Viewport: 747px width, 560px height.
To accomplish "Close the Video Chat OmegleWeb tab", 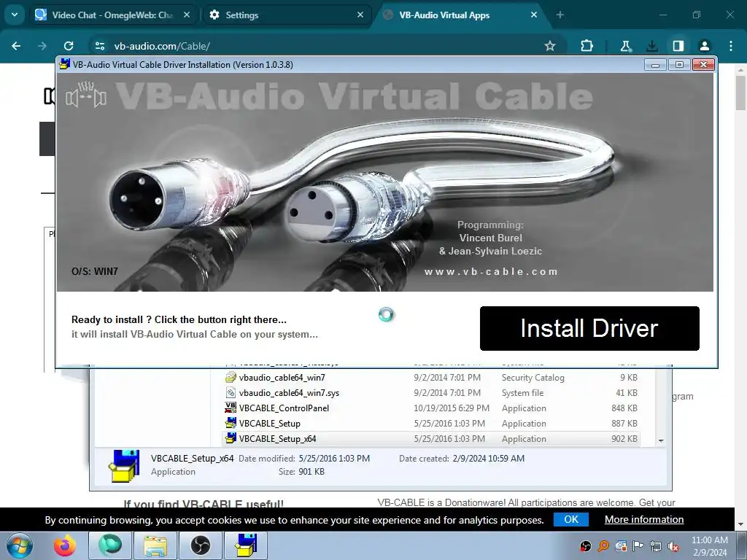I will click(x=187, y=15).
